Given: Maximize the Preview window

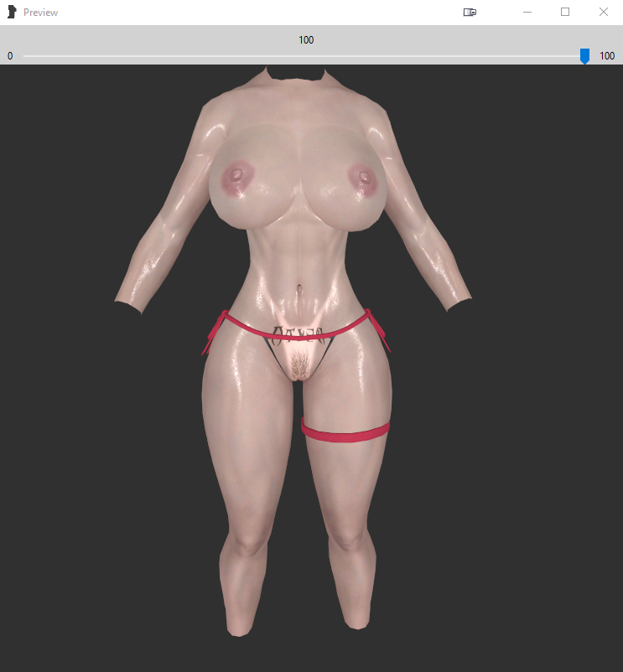Looking at the screenshot, I should pos(565,12).
